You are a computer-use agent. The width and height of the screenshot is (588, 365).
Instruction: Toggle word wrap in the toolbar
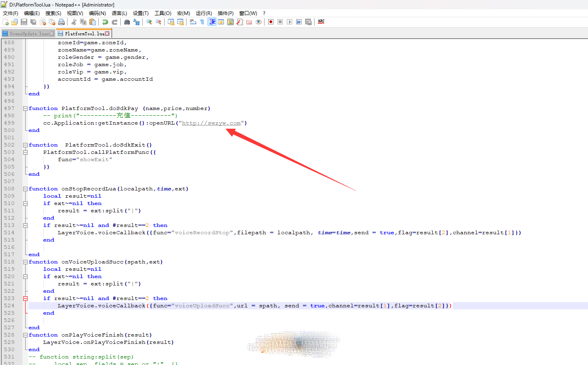[193, 22]
